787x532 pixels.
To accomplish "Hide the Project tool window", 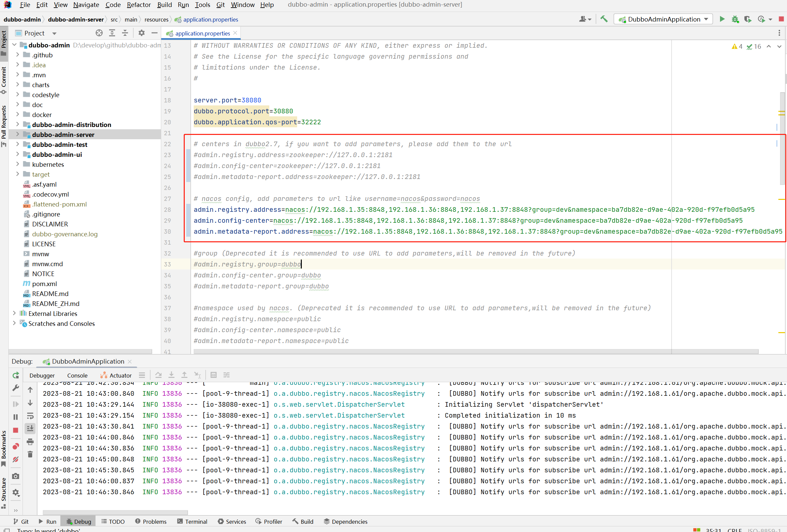I will click(x=155, y=33).
